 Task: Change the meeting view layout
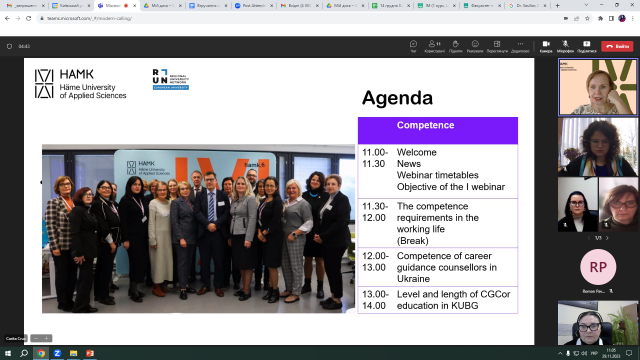click(x=497, y=46)
